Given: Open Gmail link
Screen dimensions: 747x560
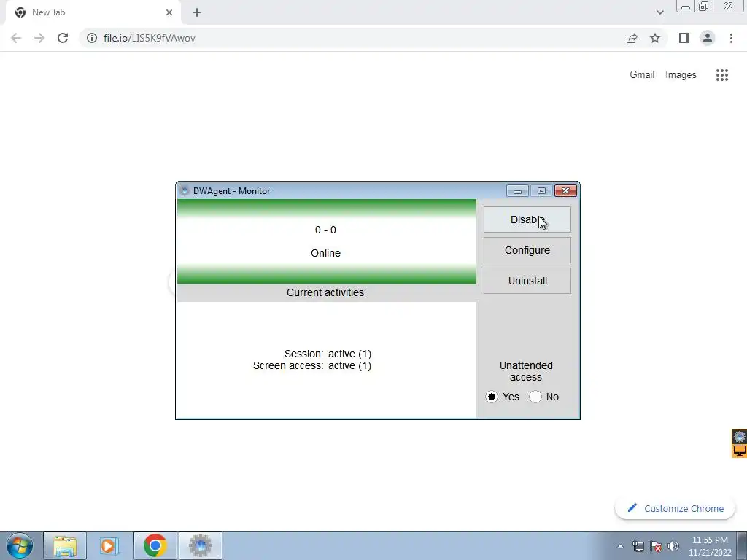Looking at the screenshot, I should 642,75.
